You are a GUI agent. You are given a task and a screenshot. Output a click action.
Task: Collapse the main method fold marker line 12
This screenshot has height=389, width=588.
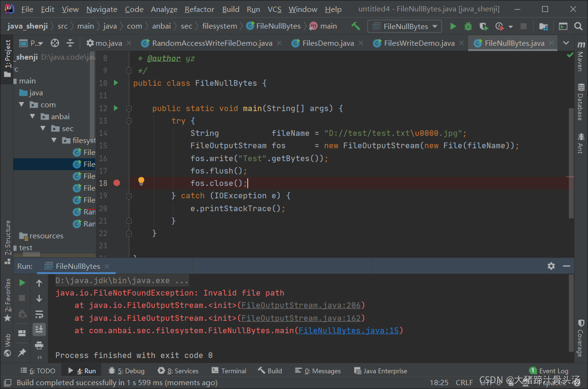(129, 109)
